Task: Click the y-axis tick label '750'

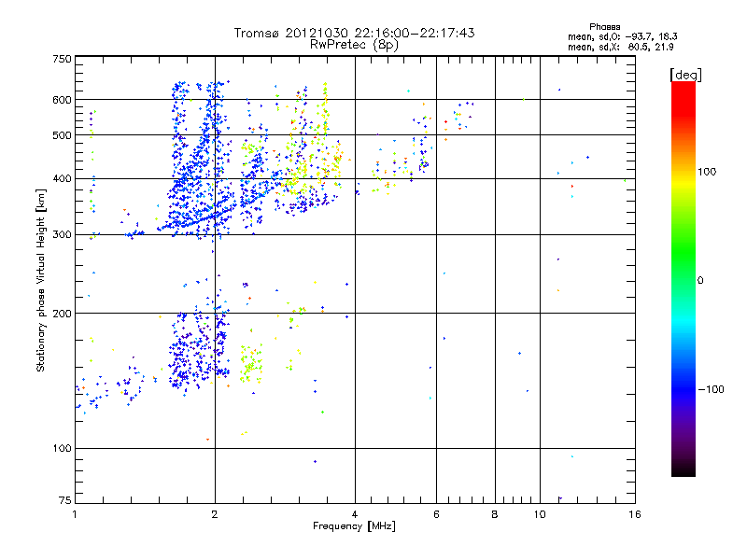Action: tap(62, 59)
